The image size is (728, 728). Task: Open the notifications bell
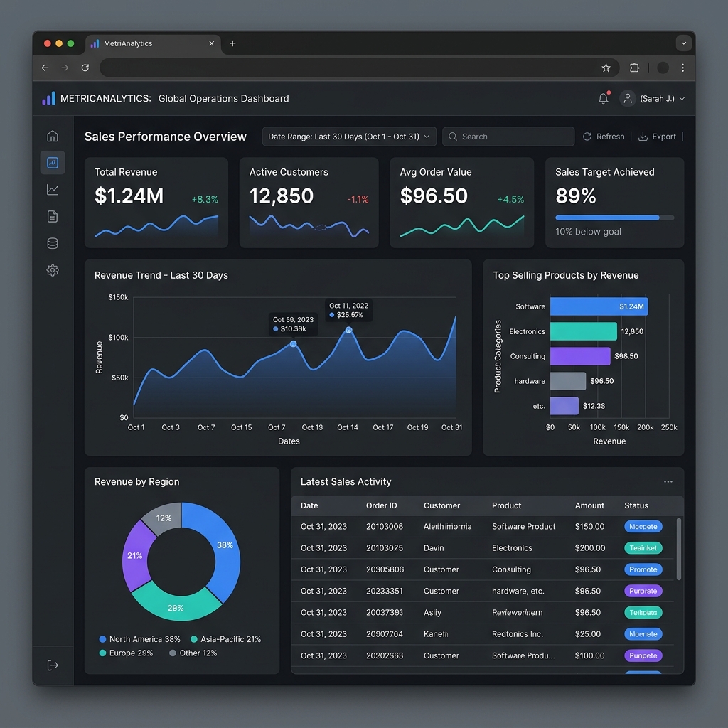[x=604, y=98]
